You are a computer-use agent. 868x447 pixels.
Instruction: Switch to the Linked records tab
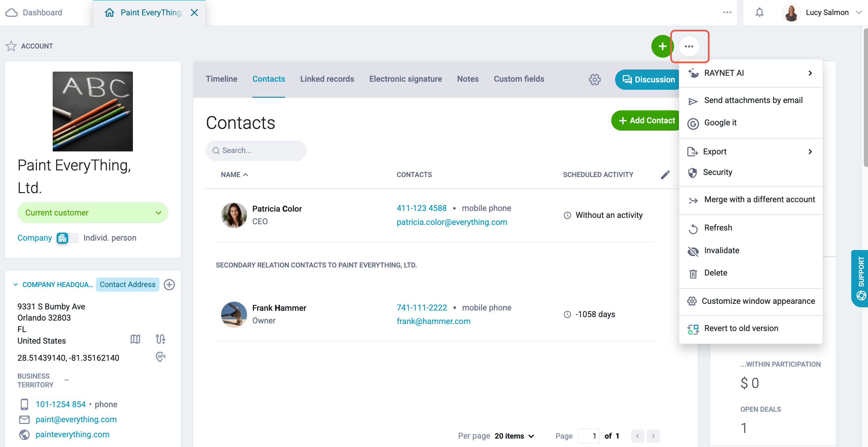(x=327, y=79)
